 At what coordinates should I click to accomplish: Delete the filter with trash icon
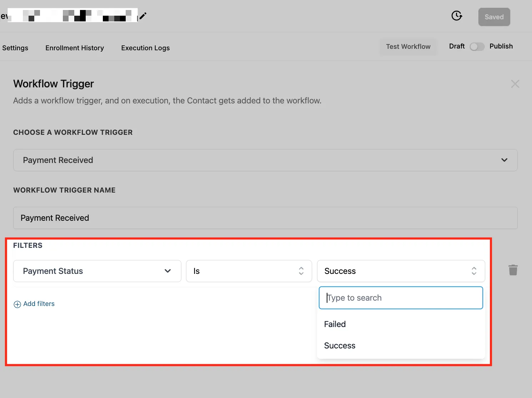513,270
